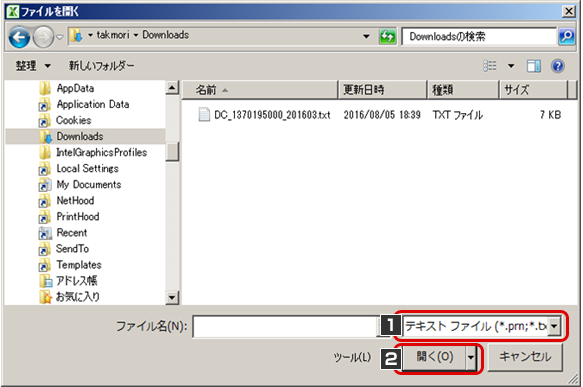Sort by the サイズ column header

[x=534, y=90]
